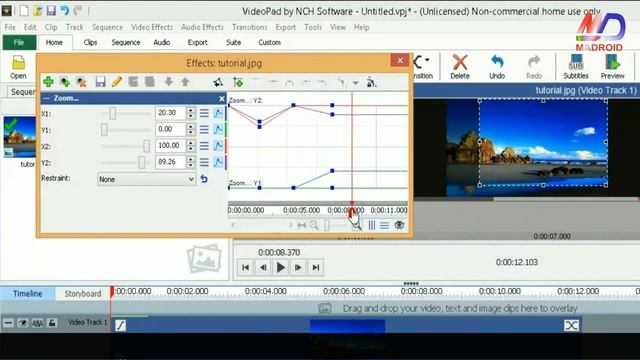
Task: Click the Preview icon in the ribbon
Action: coord(612,67)
